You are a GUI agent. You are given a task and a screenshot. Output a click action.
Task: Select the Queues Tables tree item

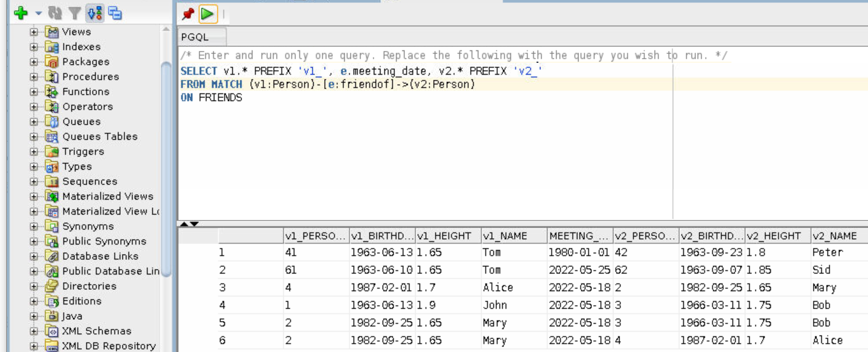[100, 137]
